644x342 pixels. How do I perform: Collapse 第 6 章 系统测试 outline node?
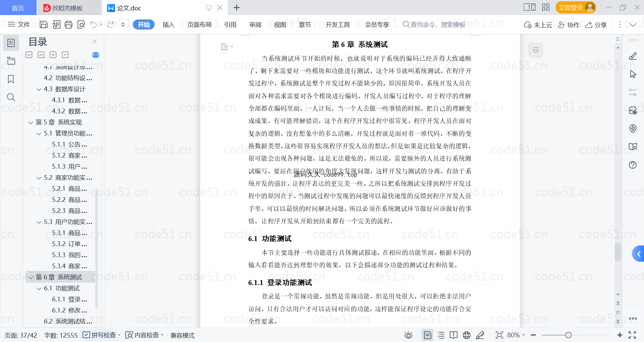(31, 278)
